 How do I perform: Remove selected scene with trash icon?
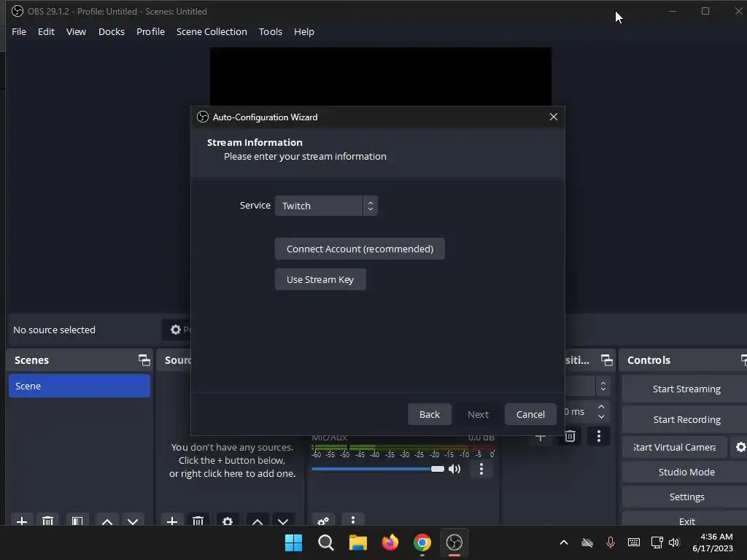pyautogui.click(x=47, y=521)
